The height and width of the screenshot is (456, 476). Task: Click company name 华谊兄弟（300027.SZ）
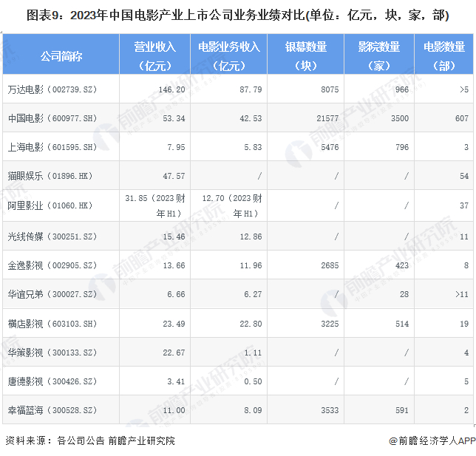tap(52, 294)
